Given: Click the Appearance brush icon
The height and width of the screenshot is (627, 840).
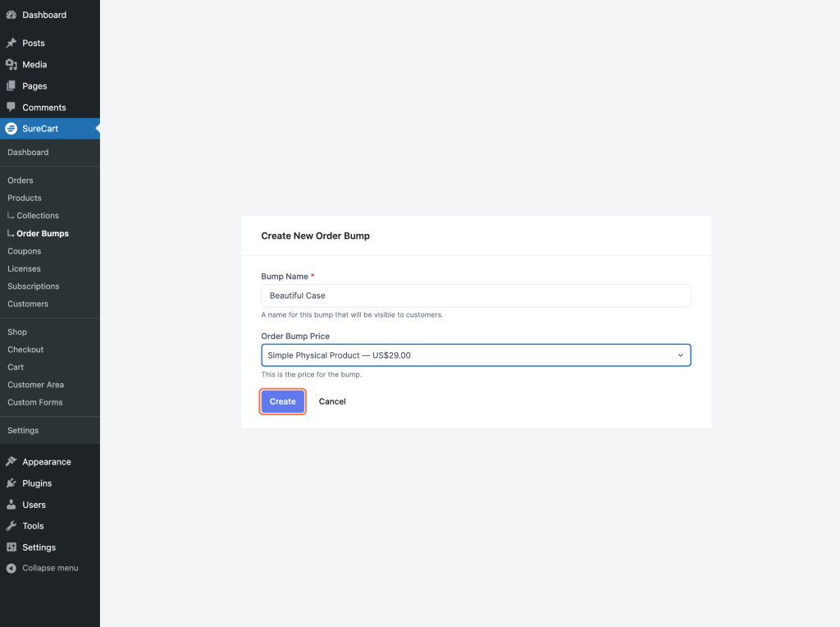Looking at the screenshot, I should 11,461.
